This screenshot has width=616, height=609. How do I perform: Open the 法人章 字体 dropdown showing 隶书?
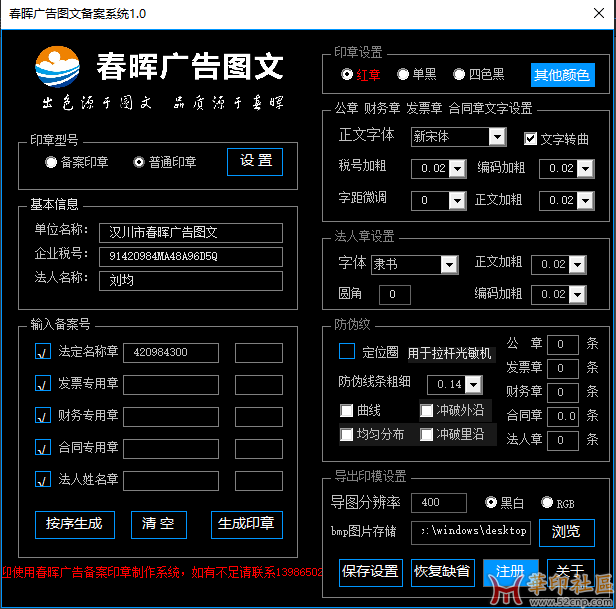click(x=449, y=265)
